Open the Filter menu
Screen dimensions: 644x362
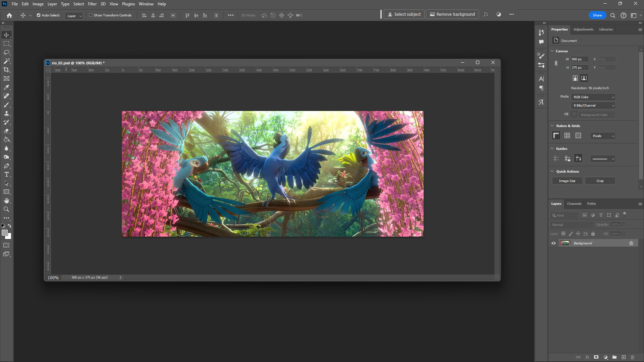(92, 4)
